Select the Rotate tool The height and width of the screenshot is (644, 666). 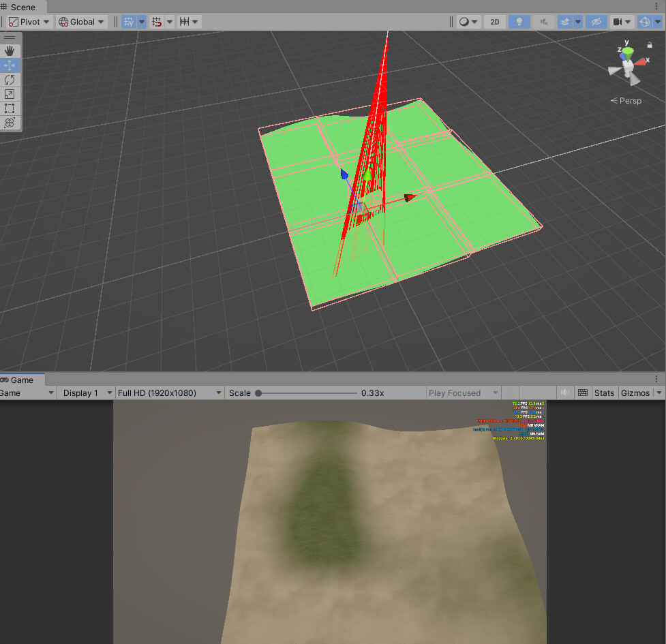click(10, 80)
